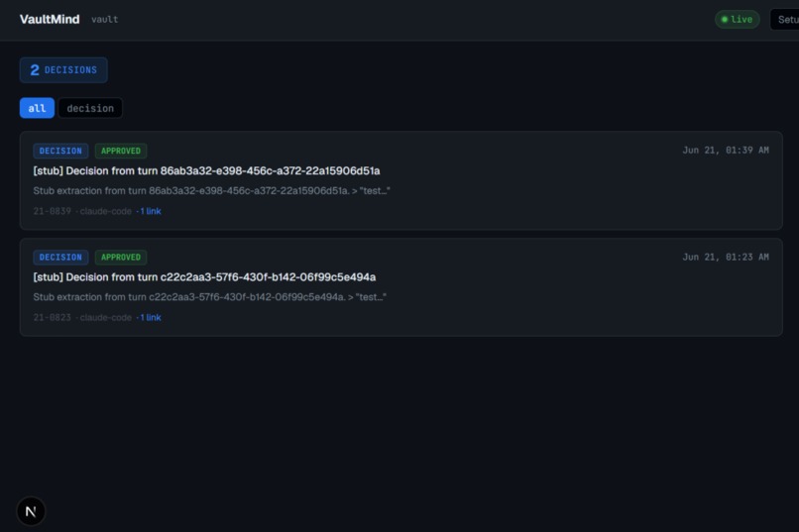Click APPROVED badge on the 86ab3a32 card

point(121,151)
